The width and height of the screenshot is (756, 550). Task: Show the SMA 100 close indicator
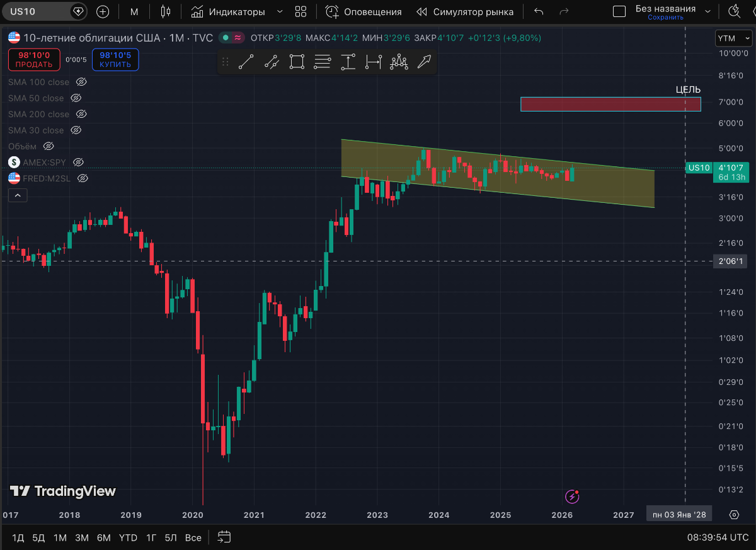tap(81, 82)
